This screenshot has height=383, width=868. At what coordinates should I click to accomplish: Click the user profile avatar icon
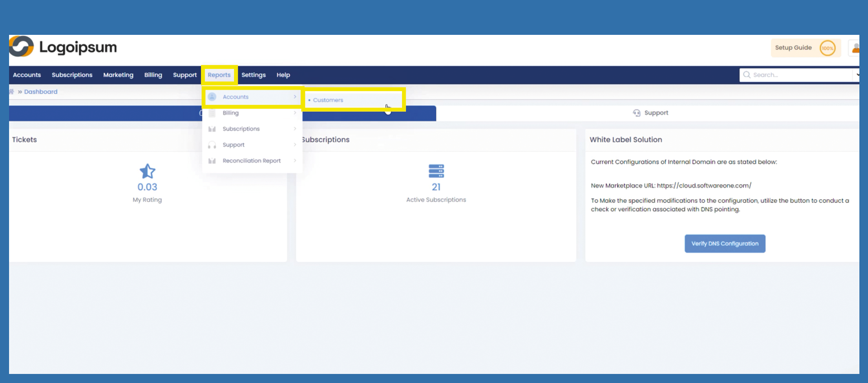[x=855, y=48]
